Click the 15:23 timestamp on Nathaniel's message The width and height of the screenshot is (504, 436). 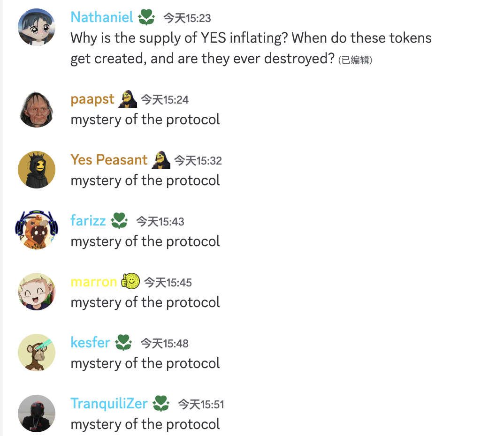pyautogui.click(x=187, y=18)
